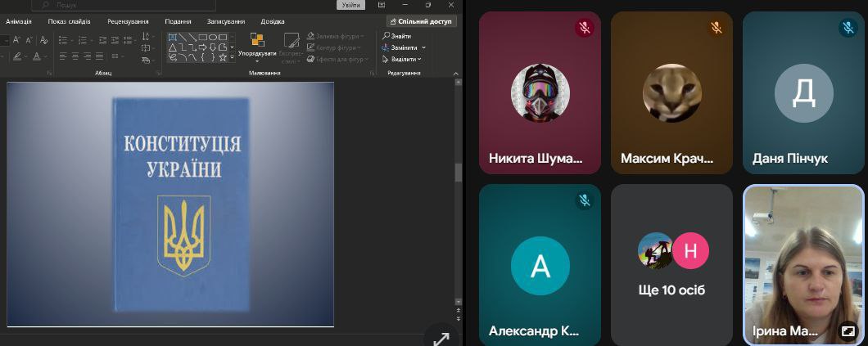Open Показ слайдів tab
The width and height of the screenshot is (868, 346).
tap(70, 21)
